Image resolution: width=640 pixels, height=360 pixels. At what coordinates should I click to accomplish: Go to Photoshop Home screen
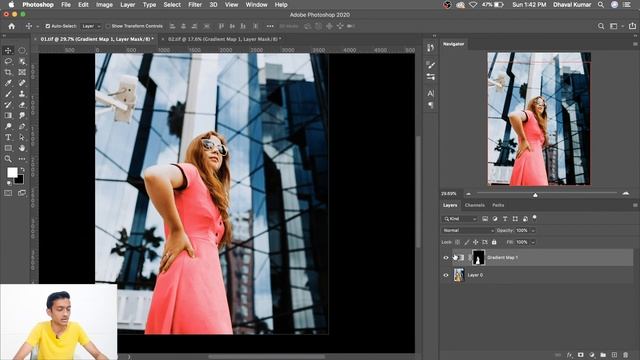[x=11, y=26]
